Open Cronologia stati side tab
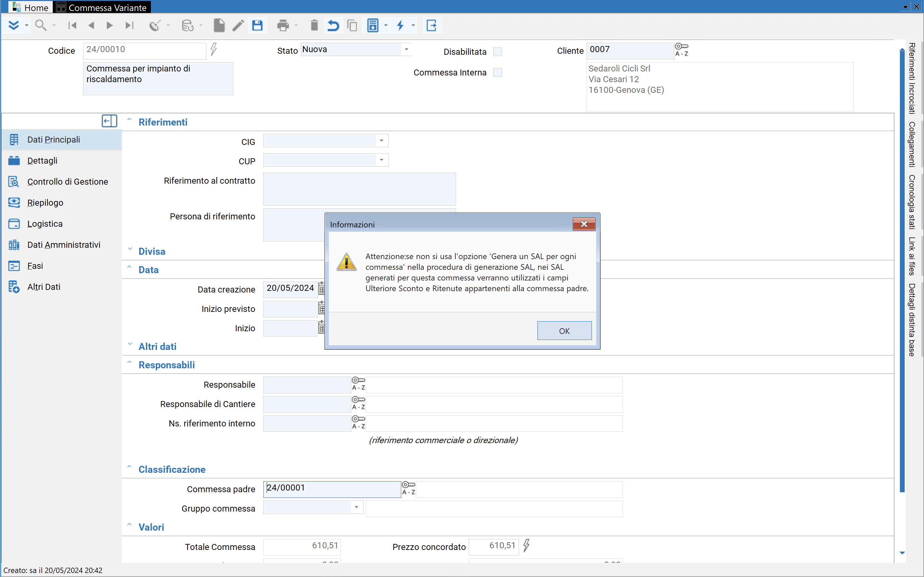The image size is (924, 577). (913, 202)
